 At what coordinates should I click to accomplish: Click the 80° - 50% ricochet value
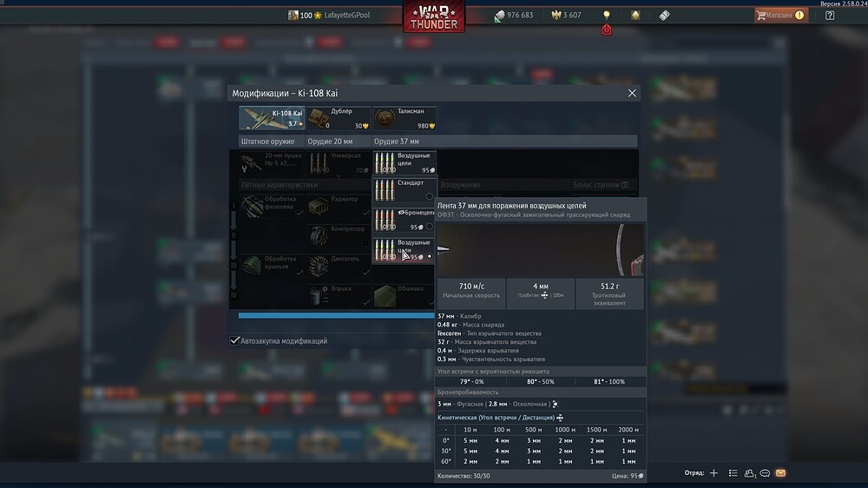click(x=540, y=382)
